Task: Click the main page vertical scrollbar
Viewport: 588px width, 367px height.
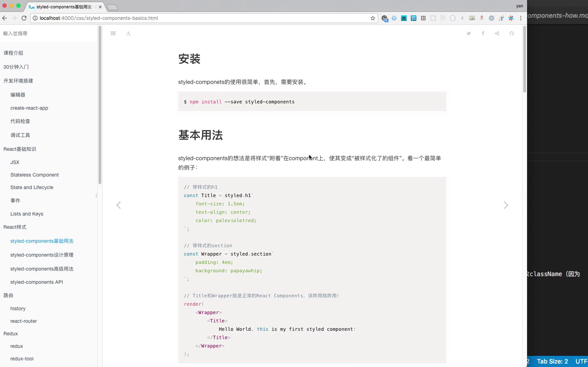Action: tap(524, 59)
